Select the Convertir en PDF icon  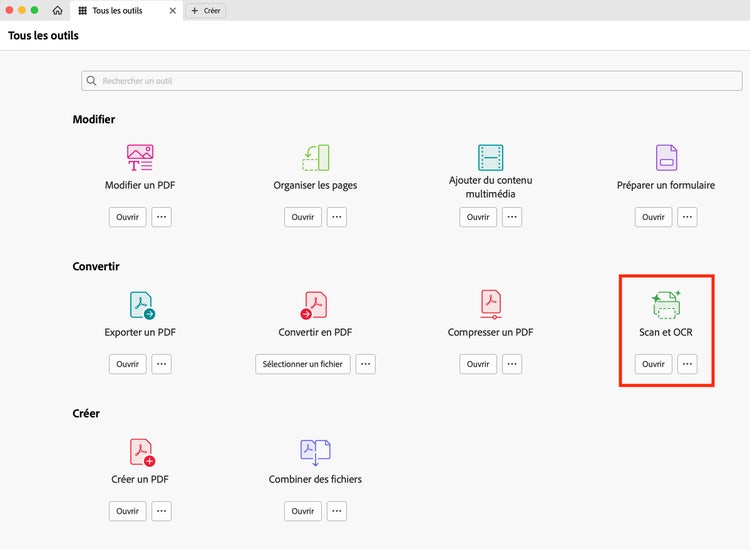click(x=315, y=304)
